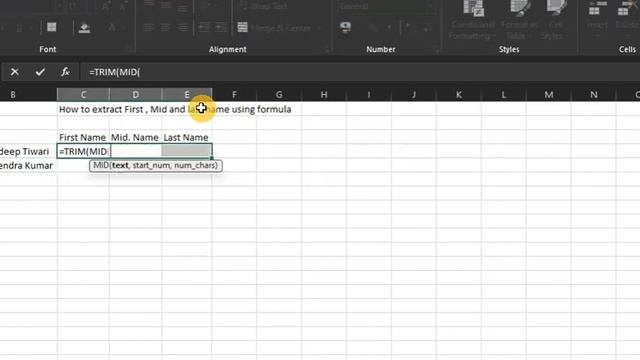Cancel the formula entry with the X icon
Screen dimensions: 640x360
[x=15, y=72]
